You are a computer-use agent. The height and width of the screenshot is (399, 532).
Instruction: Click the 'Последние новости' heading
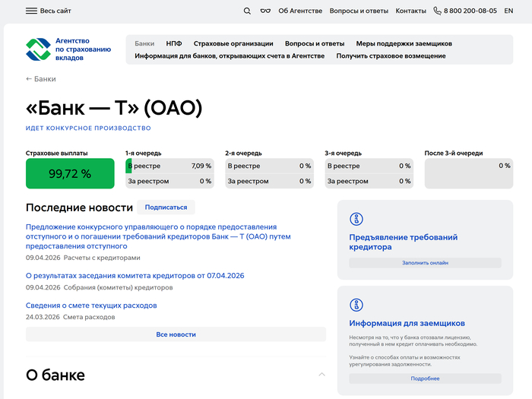79,207
